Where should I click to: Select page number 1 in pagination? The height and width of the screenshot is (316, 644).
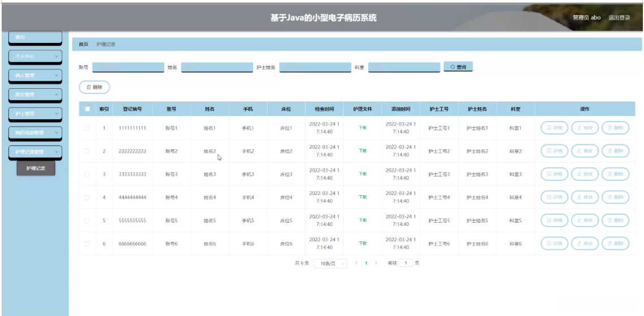pyautogui.click(x=366, y=263)
